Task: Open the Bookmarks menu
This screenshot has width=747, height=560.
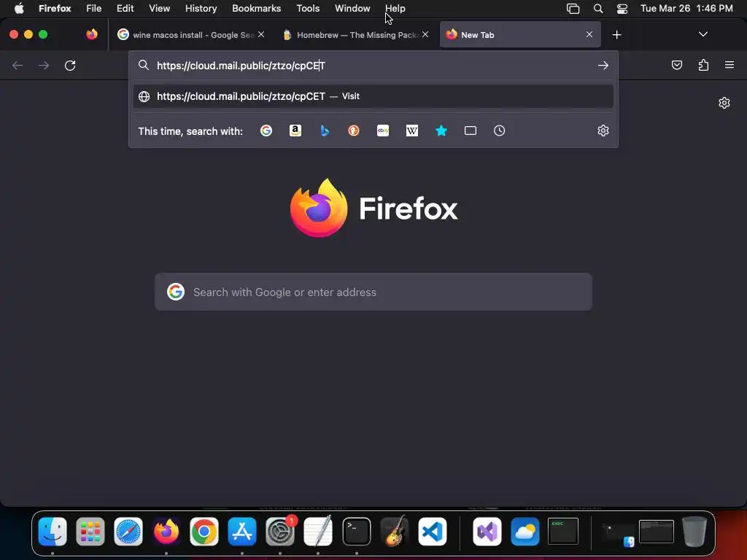Action: coord(256,8)
